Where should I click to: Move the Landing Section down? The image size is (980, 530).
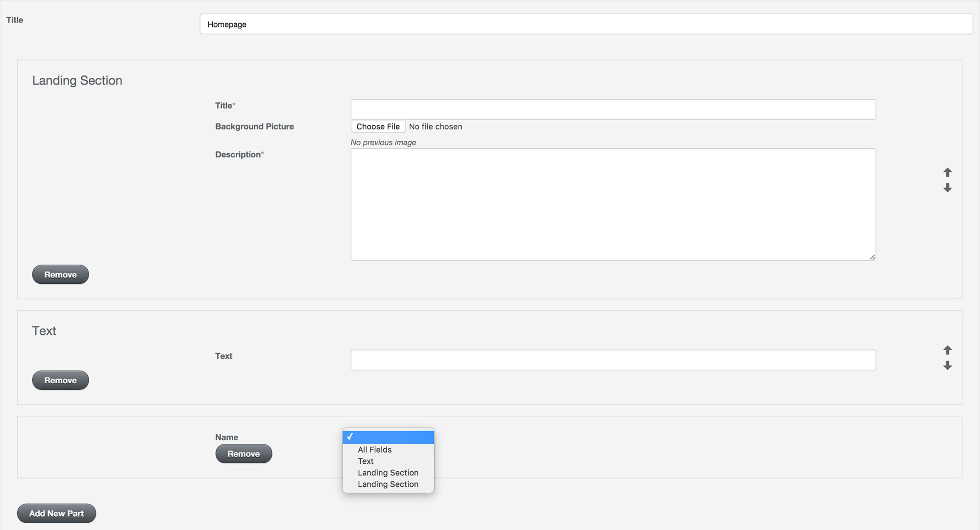948,188
